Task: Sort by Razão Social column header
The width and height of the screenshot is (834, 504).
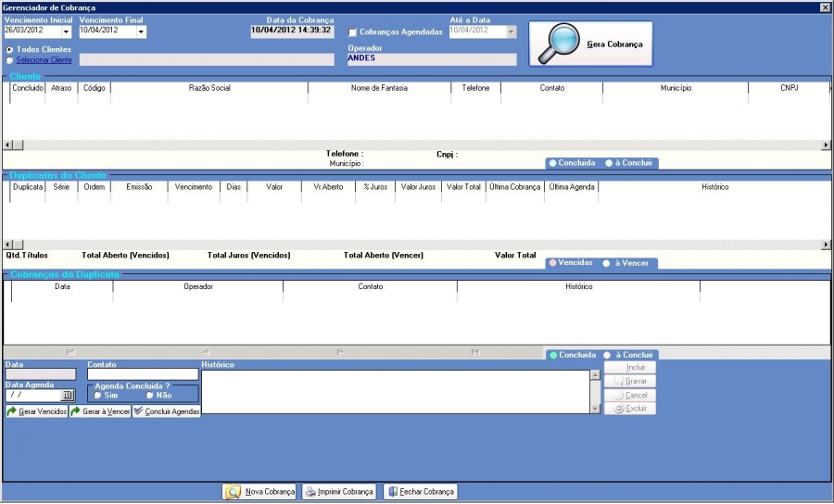Action: click(209, 88)
